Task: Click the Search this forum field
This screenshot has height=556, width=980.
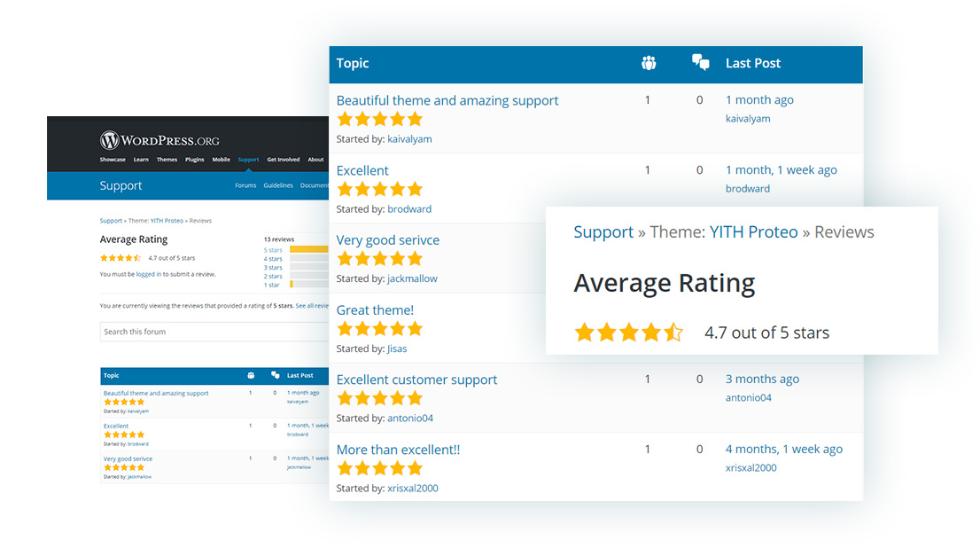Action: point(214,332)
